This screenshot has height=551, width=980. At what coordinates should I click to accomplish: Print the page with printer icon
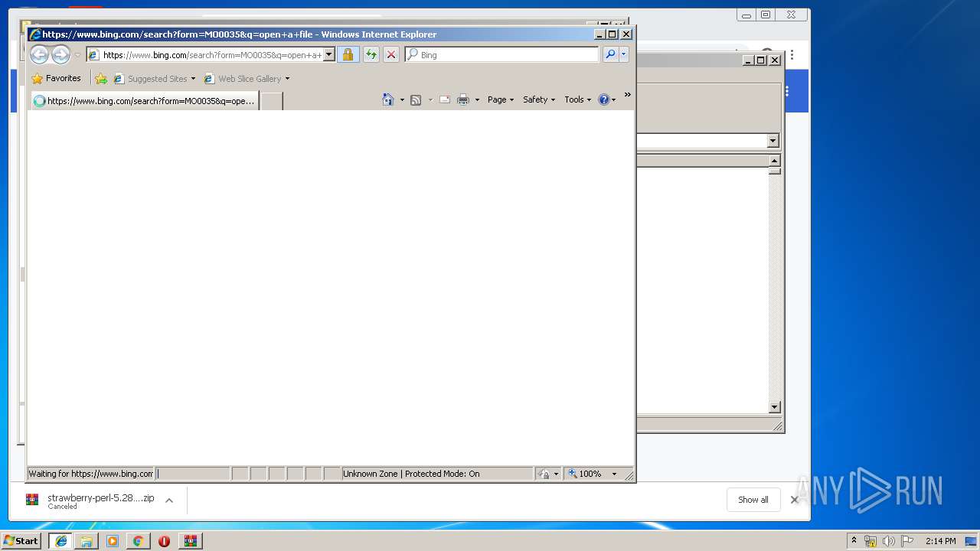(x=463, y=99)
